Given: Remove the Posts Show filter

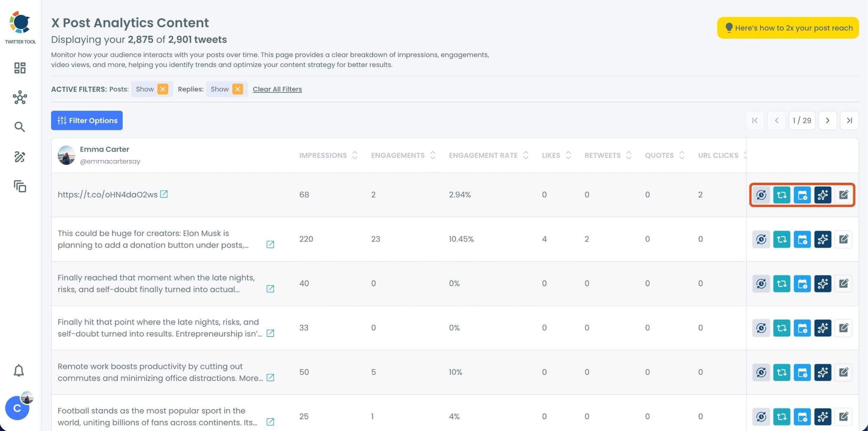Looking at the screenshot, I should coord(163,89).
